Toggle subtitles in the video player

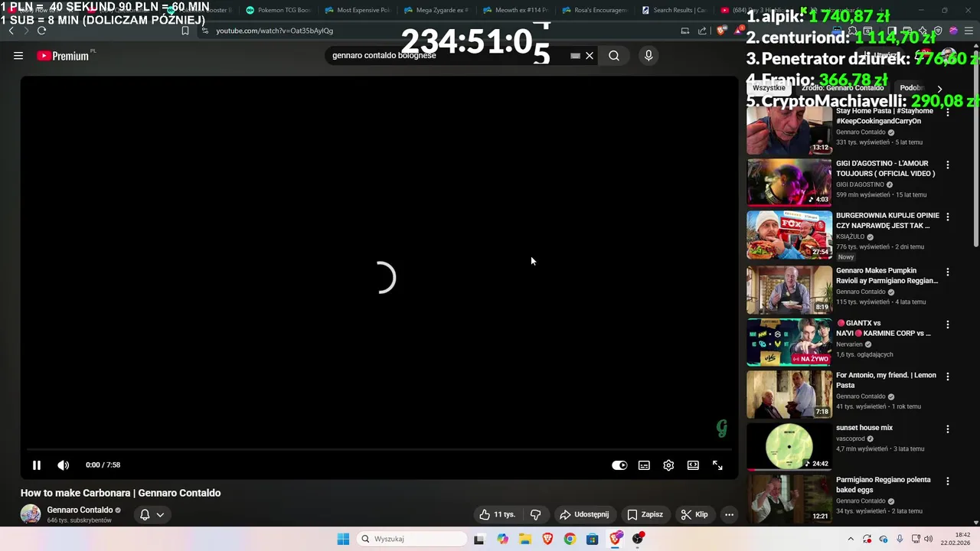(645, 465)
